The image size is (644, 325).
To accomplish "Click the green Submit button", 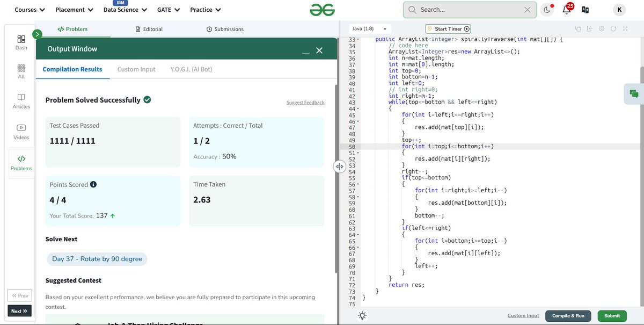I will click(x=612, y=316).
